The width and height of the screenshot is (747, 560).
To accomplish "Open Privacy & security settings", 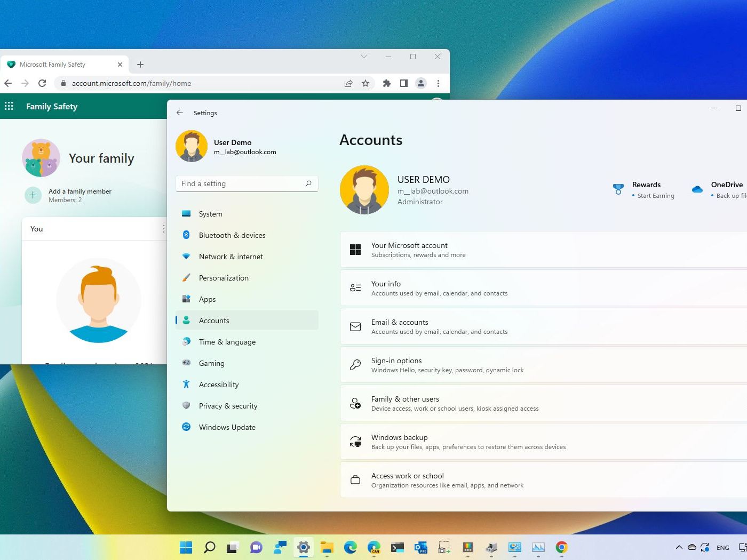I will [x=247, y=406].
